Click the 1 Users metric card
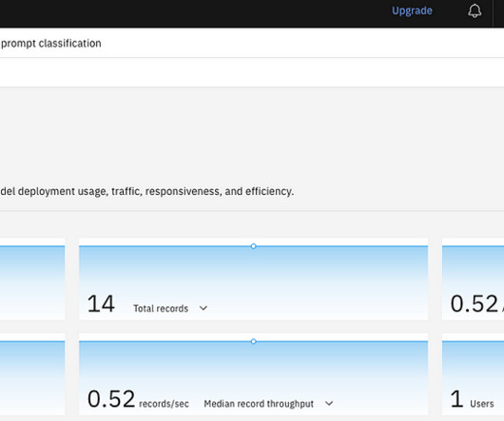The width and height of the screenshot is (504, 421). click(474, 374)
